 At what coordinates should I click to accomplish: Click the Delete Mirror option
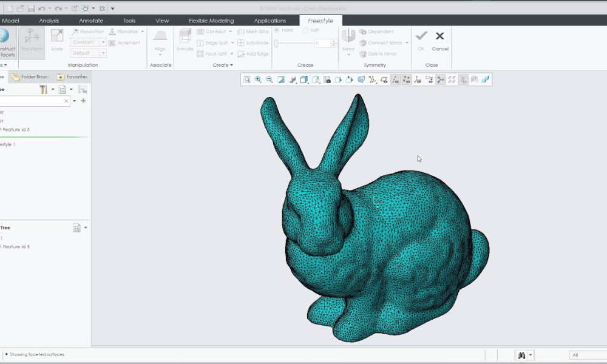pos(378,54)
